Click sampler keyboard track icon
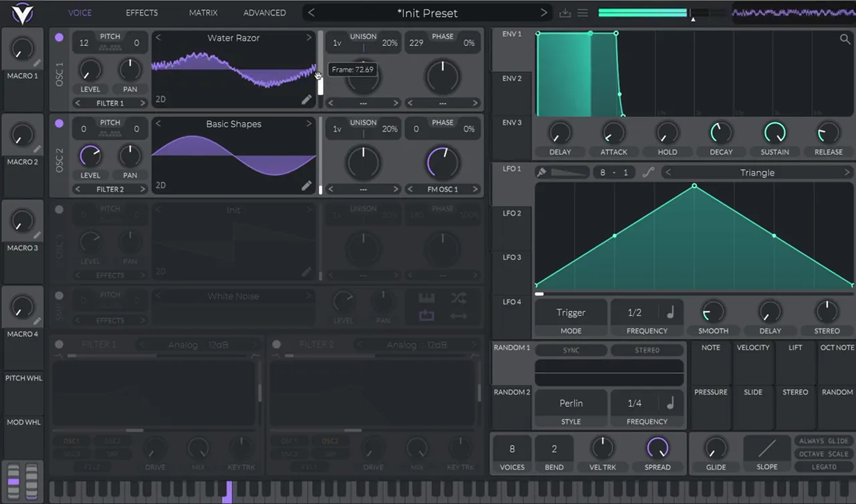Viewport: 856px width, 504px height. tap(427, 298)
